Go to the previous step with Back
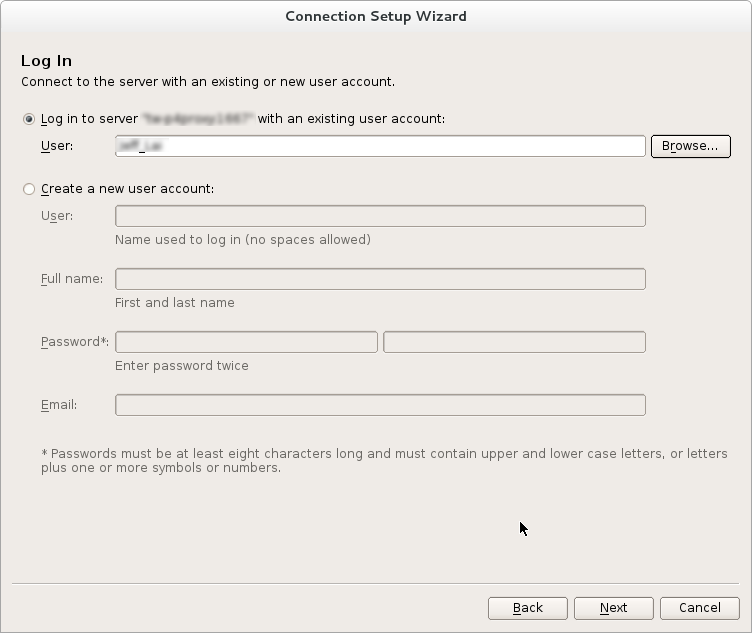This screenshot has height=633, width=752. click(x=527, y=608)
